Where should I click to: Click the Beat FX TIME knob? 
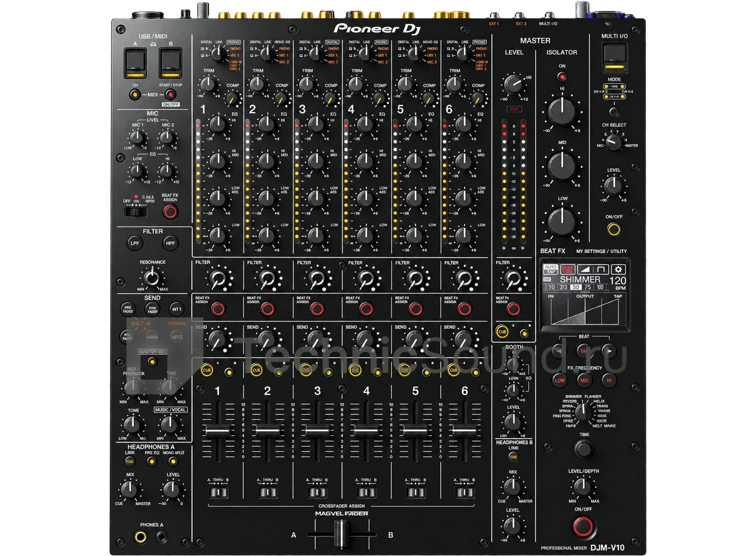click(584, 449)
